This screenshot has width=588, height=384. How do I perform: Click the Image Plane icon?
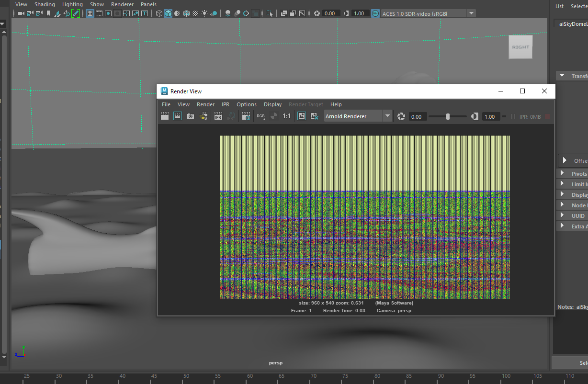pos(57,13)
